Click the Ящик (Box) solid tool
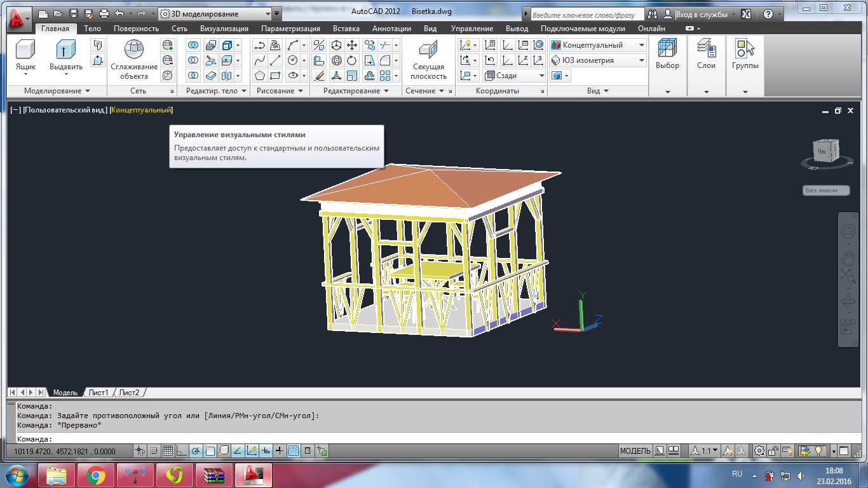 point(25,56)
